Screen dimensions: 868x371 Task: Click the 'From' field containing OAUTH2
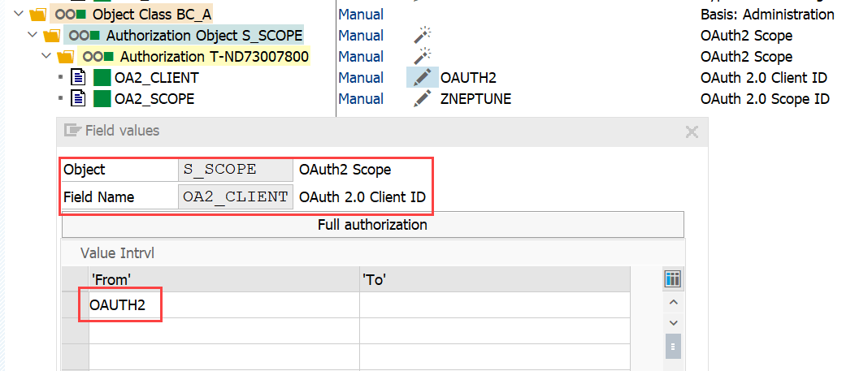click(x=224, y=304)
